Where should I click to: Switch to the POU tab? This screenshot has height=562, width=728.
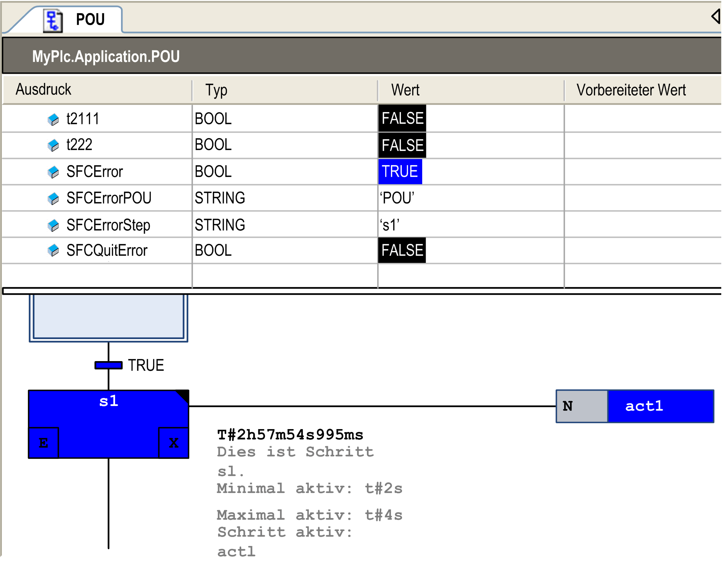[90, 19]
